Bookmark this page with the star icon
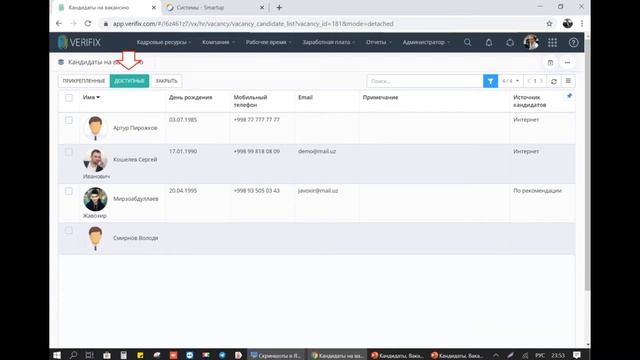640x360 pixels. [x=549, y=24]
